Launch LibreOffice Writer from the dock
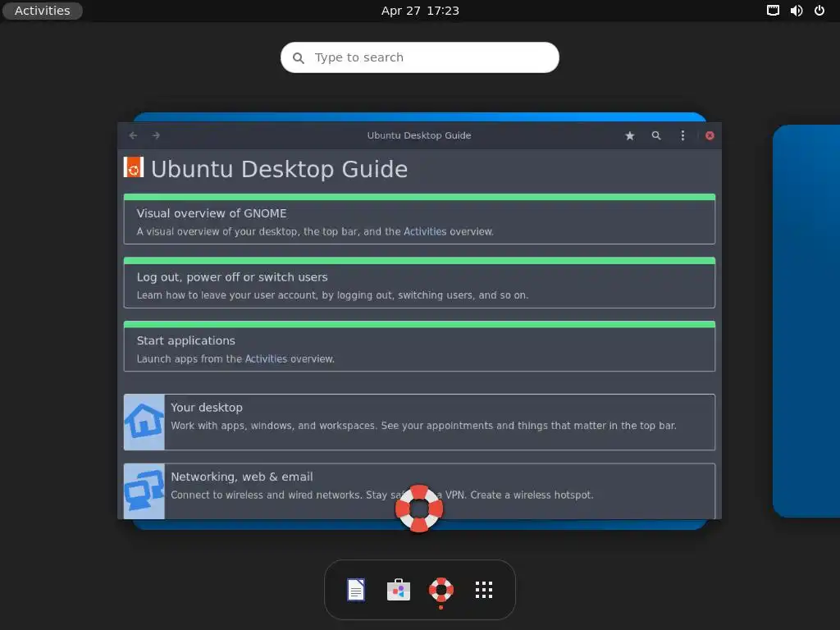 [356, 590]
